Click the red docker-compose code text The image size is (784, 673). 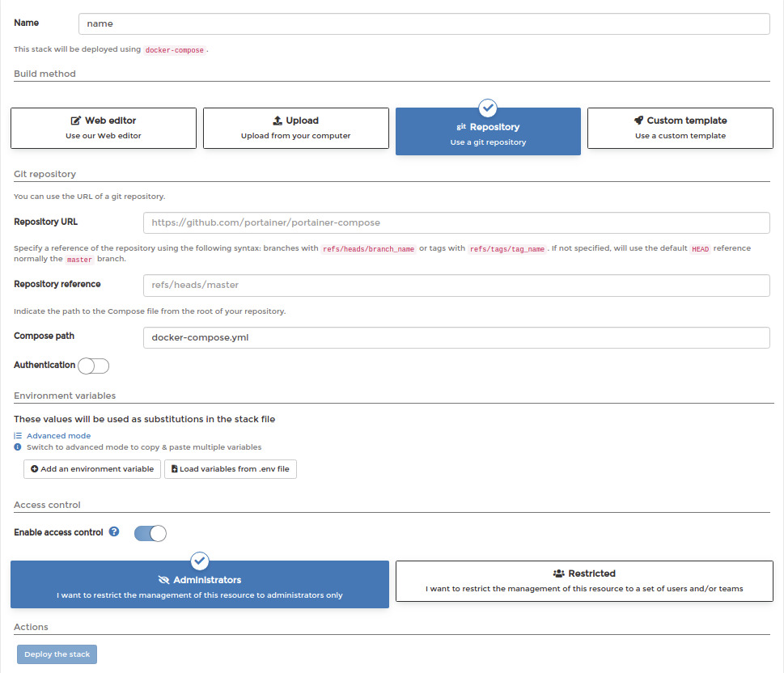tap(175, 50)
